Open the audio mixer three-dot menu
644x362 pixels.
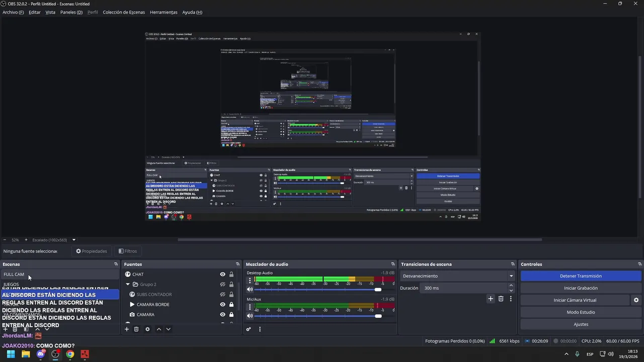[260, 329]
